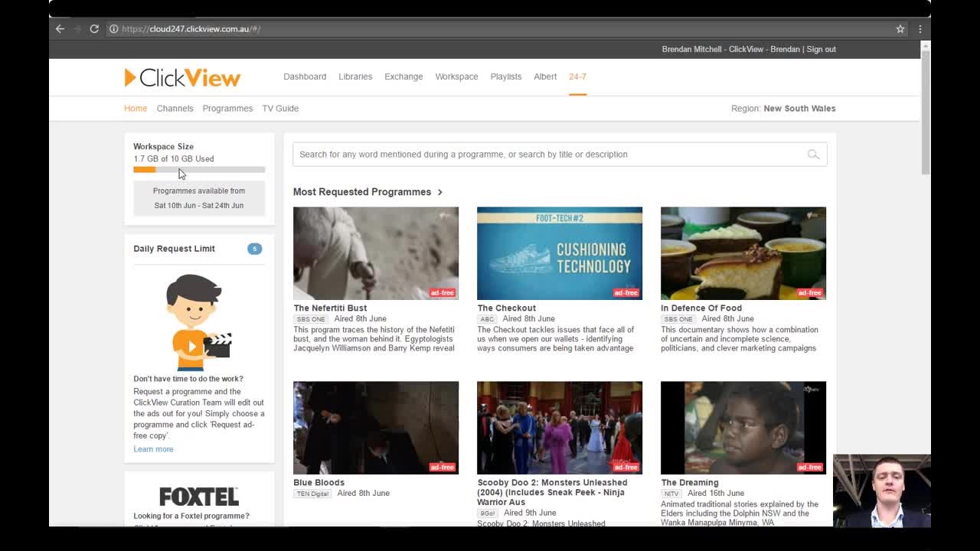
Task: Open The Checkout title link
Action: coord(506,308)
